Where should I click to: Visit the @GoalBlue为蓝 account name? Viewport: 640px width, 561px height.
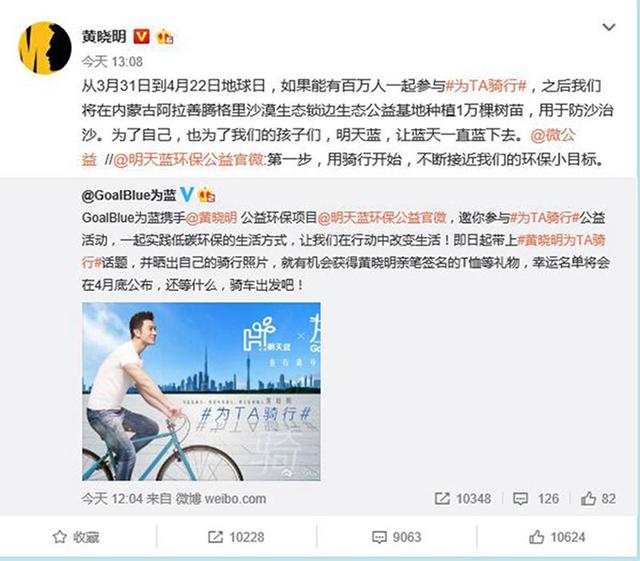pos(129,196)
